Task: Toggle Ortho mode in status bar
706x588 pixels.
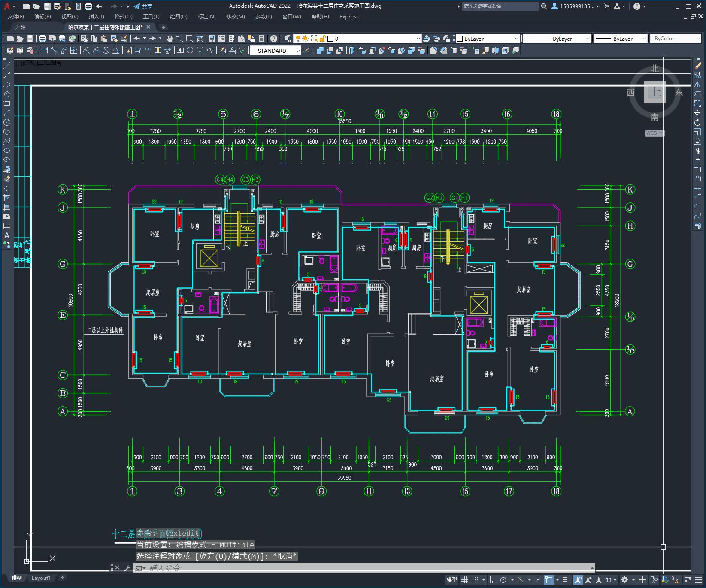Action: coord(493,580)
